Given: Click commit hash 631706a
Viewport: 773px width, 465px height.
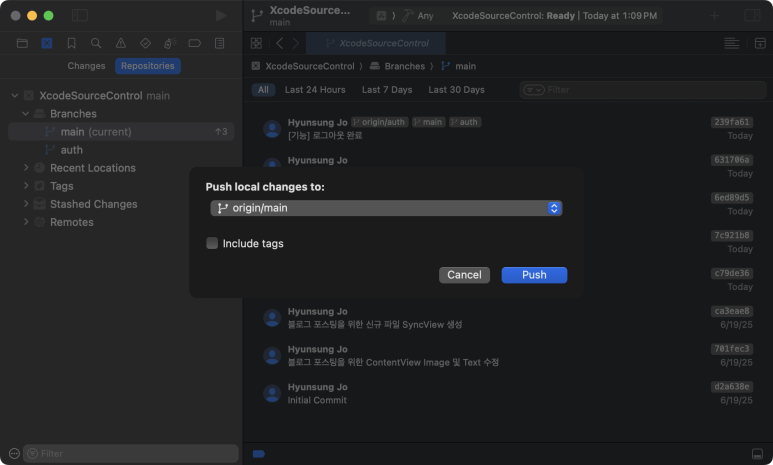Looking at the screenshot, I should coord(732,160).
